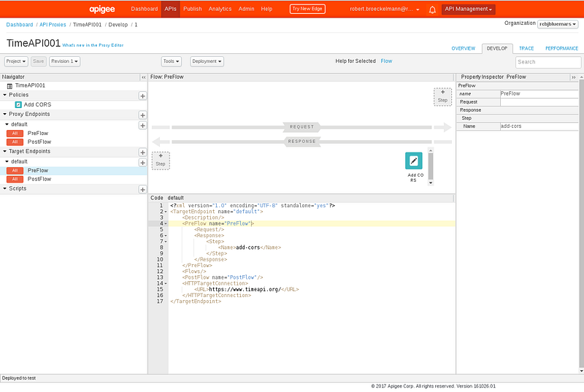
Task: Open the Flow help link
Action: pyautogui.click(x=386, y=61)
